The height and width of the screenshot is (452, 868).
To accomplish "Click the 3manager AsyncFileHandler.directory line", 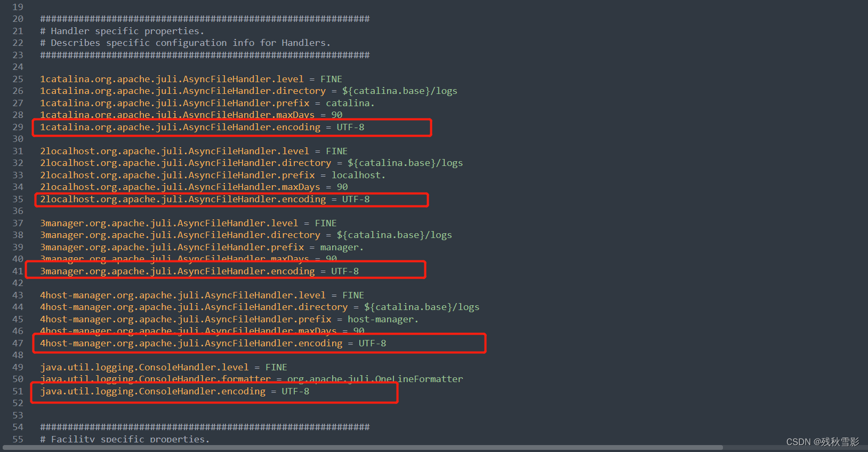I will pos(246,235).
